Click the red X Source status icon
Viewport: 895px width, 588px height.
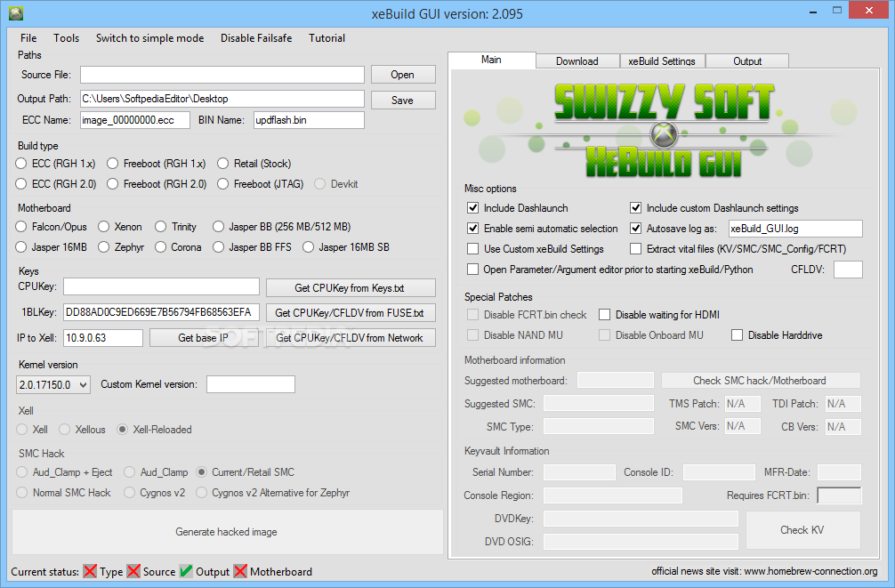click(x=133, y=571)
